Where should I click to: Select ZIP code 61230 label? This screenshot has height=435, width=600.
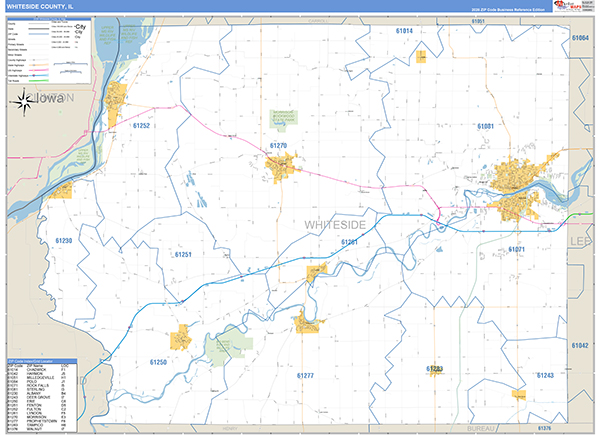point(64,241)
